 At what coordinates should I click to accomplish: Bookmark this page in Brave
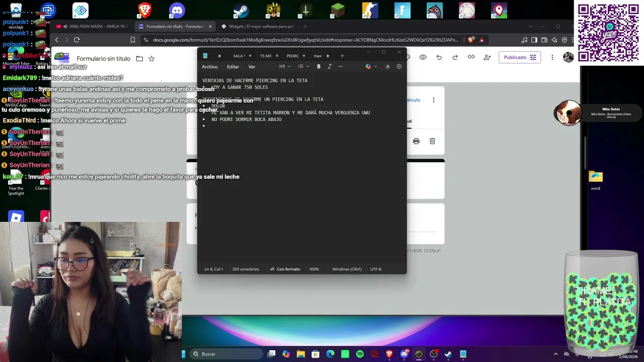click(133, 40)
